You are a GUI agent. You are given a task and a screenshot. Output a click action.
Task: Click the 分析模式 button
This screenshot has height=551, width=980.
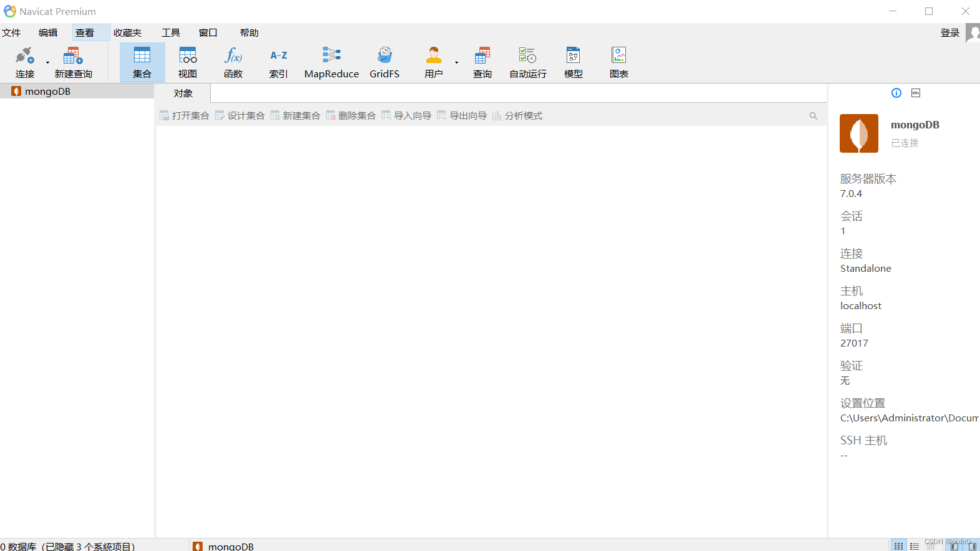(517, 115)
